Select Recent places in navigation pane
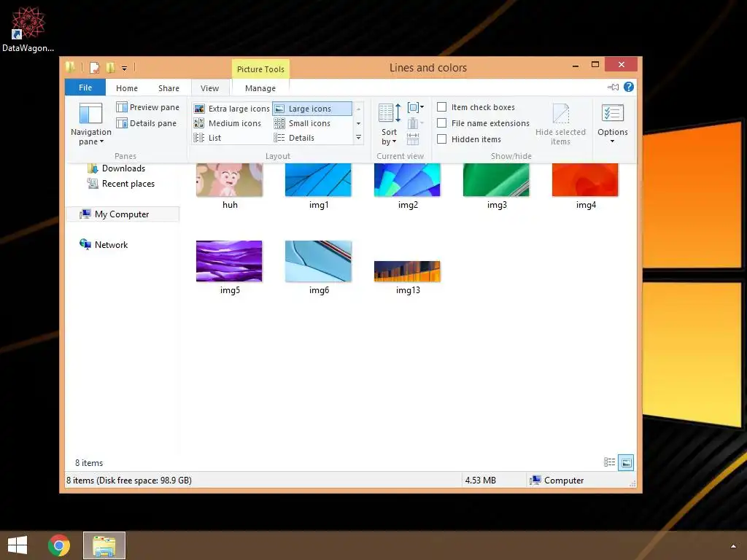 click(120, 184)
